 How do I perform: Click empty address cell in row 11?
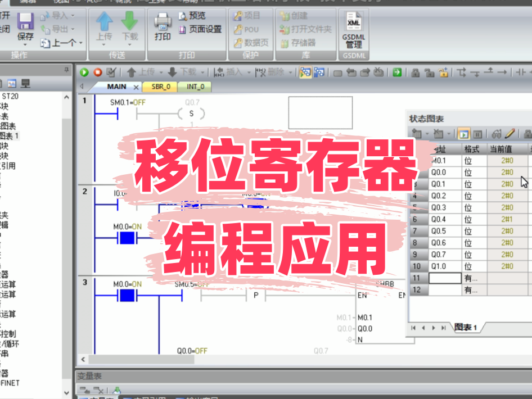[x=445, y=278]
